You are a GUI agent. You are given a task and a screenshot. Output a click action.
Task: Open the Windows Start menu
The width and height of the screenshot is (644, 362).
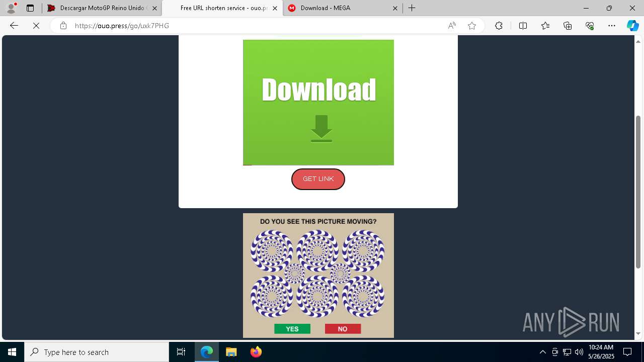click(12, 352)
